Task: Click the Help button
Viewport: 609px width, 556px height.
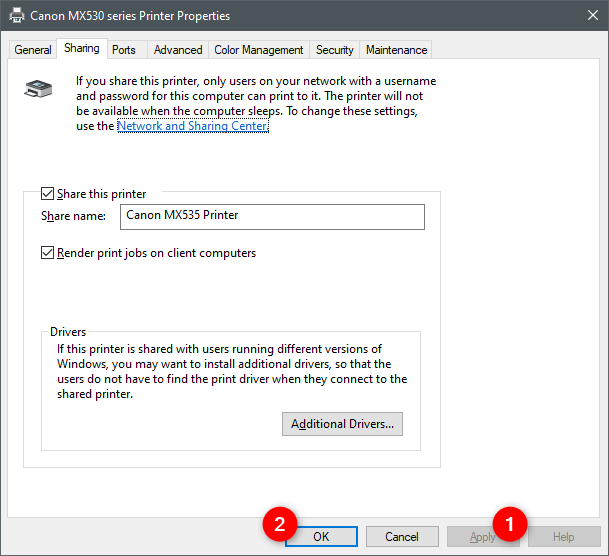Action: coord(564,537)
